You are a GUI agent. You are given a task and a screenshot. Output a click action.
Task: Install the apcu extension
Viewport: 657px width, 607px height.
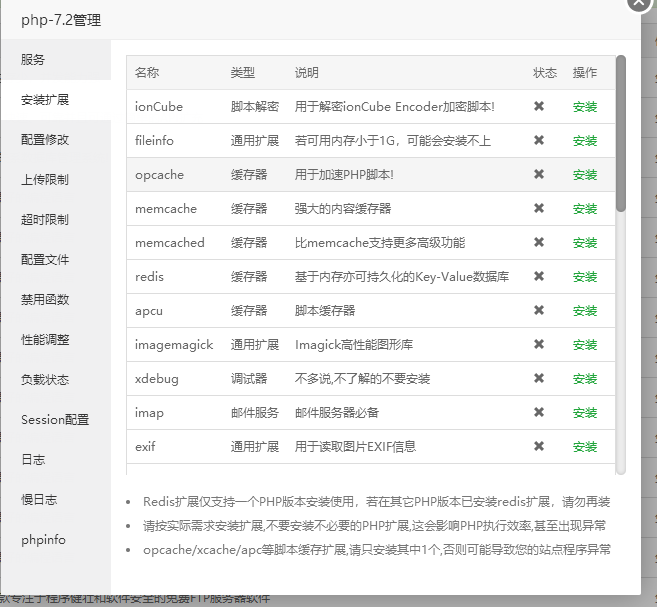point(585,311)
